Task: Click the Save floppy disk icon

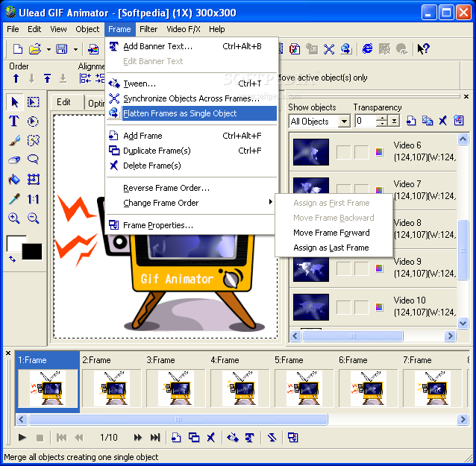Action: point(62,49)
